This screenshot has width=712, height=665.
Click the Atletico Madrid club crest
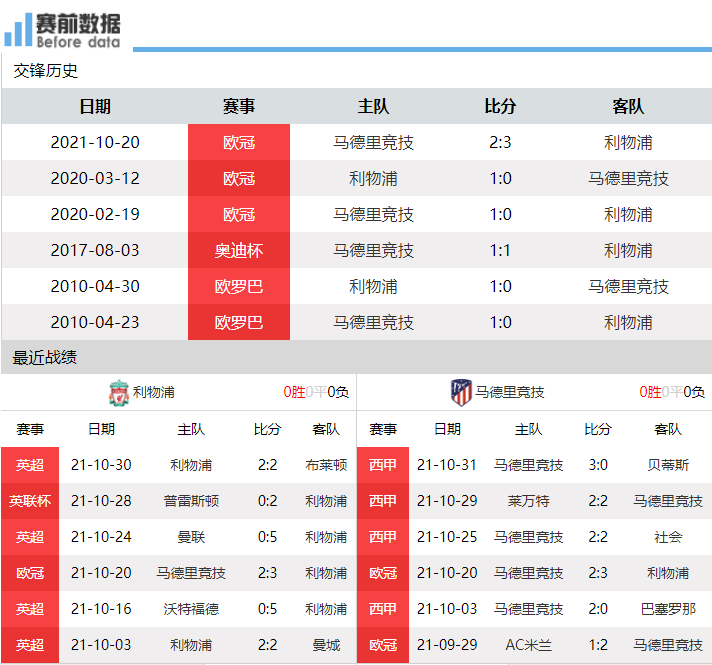[461, 392]
